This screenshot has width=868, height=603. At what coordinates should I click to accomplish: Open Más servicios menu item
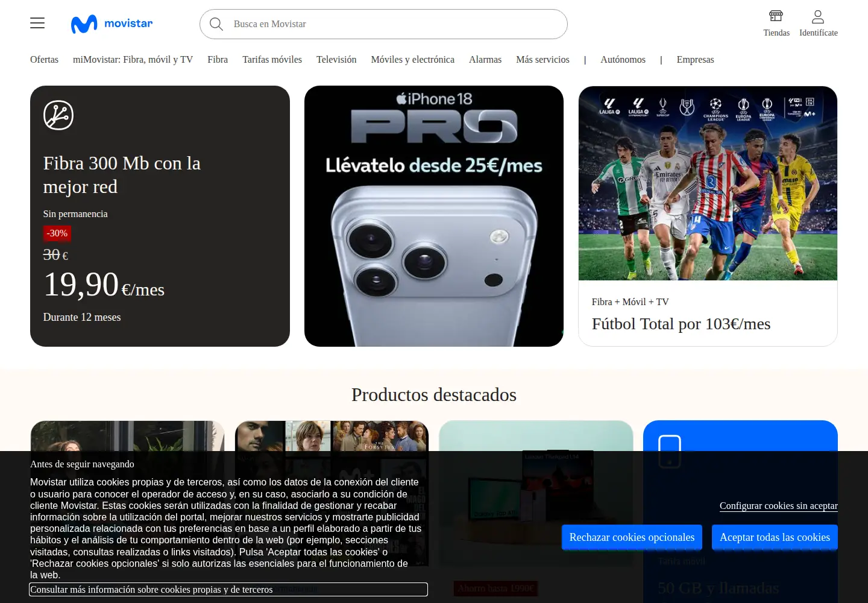coord(542,60)
